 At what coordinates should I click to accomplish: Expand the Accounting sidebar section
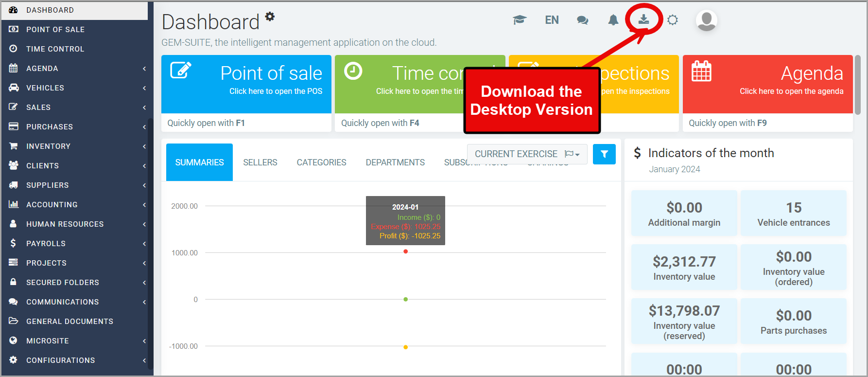pos(78,205)
